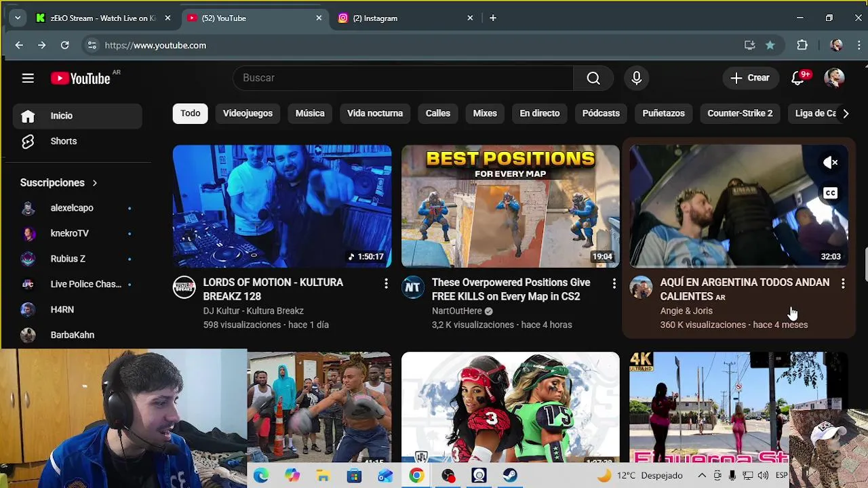The height and width of the screenshot is (488, 868).
Task: Start voice search with microphone icon
Action: tap(636, 78)
